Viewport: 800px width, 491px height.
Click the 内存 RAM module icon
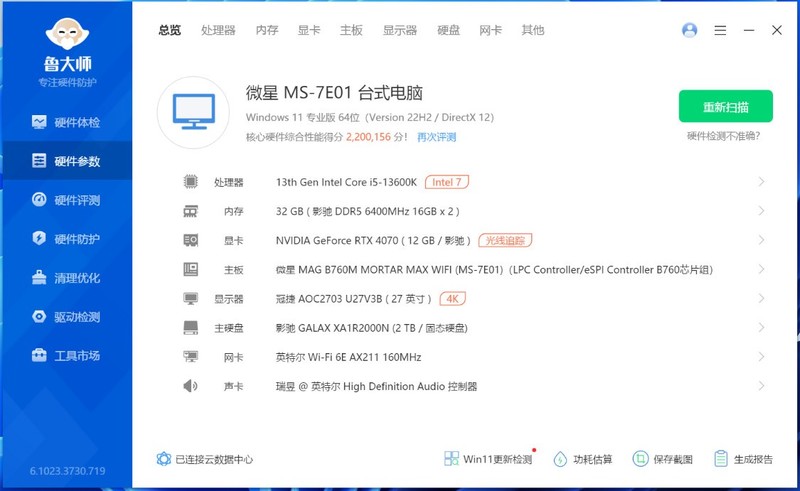click(190, 211)
